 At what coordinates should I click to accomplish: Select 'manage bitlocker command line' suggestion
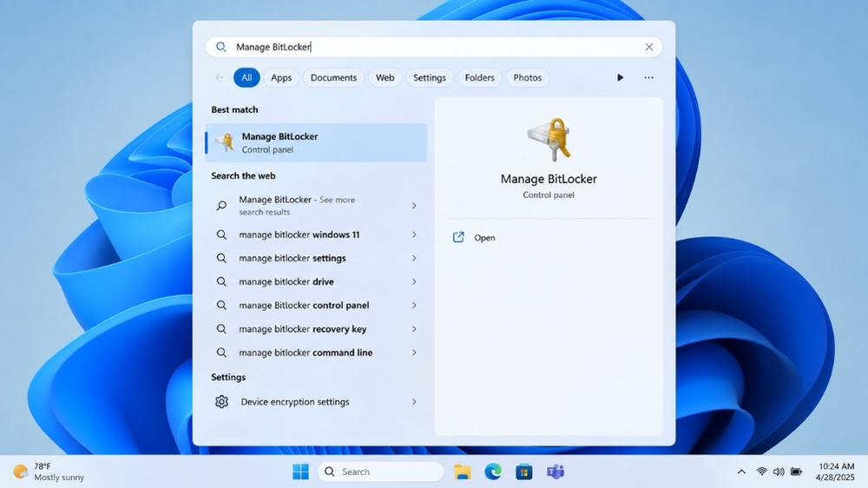coord(316,353)
